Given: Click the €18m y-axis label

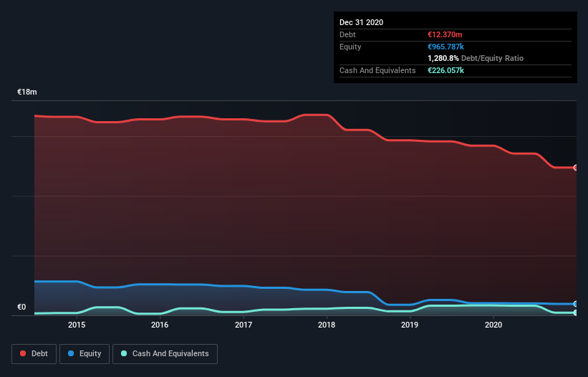Looking at the screenshot, I should (27, 92).
